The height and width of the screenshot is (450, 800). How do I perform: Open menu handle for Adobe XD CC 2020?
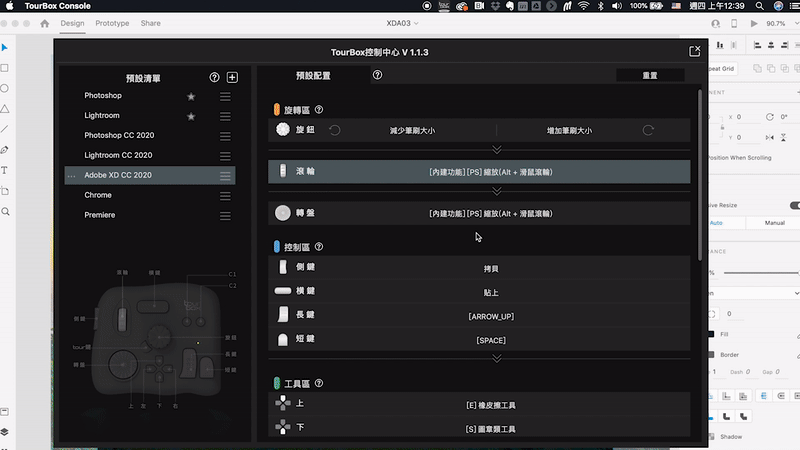point(225,176)
